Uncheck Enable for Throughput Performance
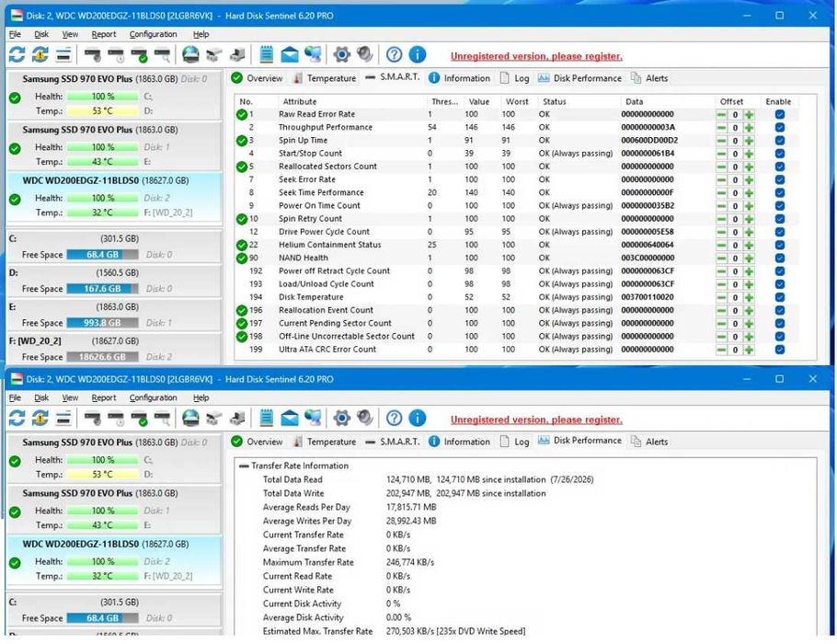This screenshot has width=837, height=644. [x=779, y=127]
